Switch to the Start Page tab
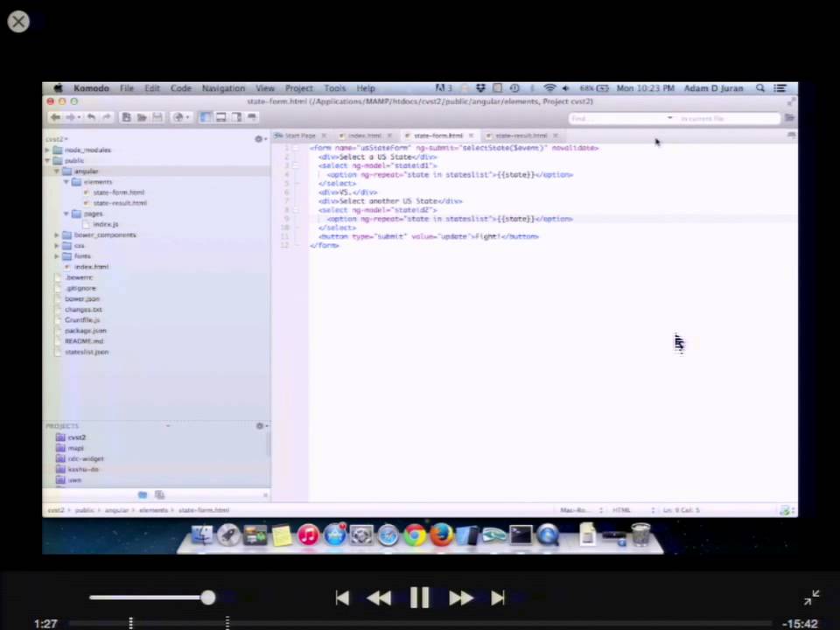 pyautogui.click(x=300, y=136)
